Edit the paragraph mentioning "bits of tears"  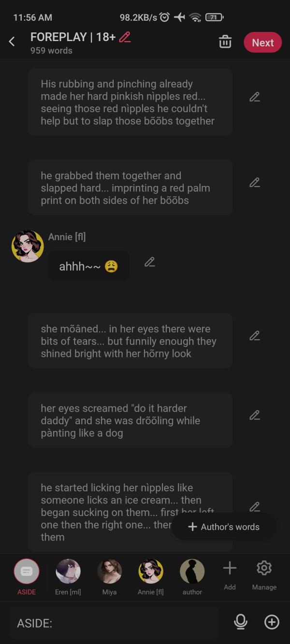pos(255,335)
